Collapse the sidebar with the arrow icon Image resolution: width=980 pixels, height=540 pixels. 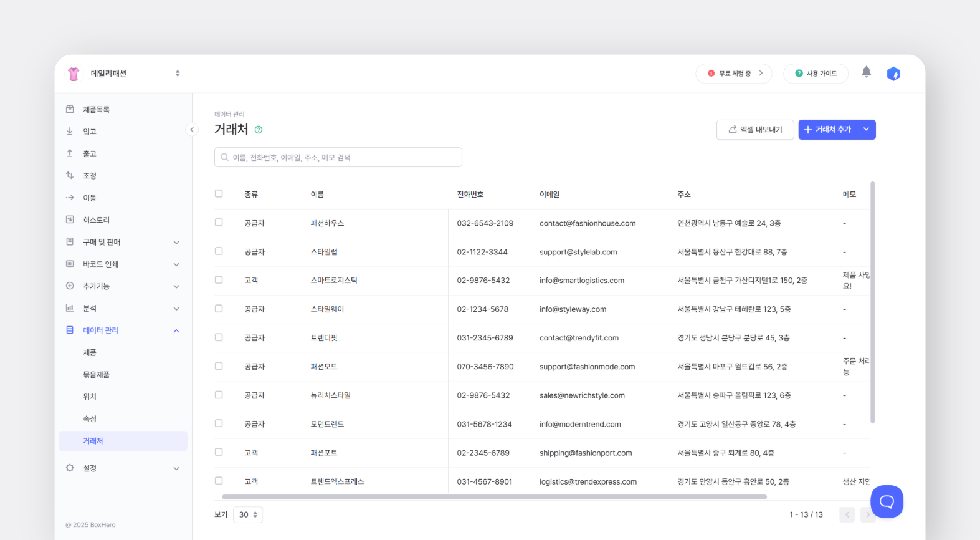[x=192, y=130]
